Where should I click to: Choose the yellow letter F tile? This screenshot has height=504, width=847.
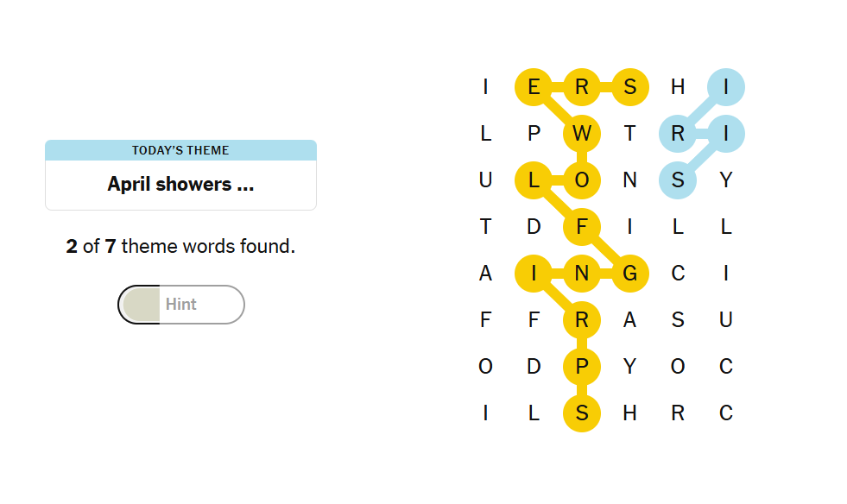pyautogui.click(x=582, y=226)
